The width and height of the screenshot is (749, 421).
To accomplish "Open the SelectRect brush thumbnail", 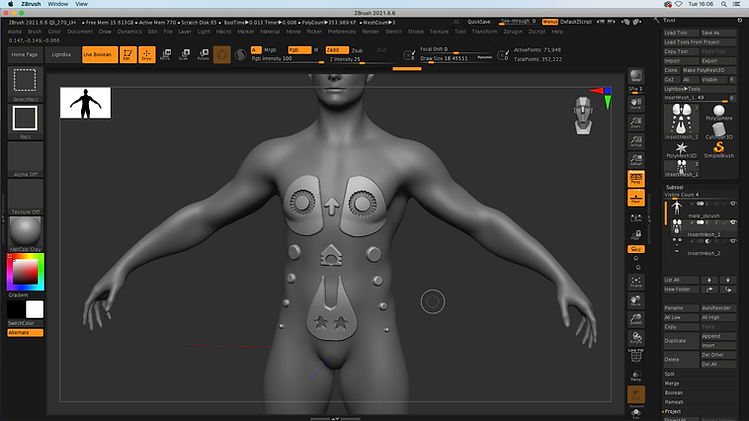I will click(25, 85).
